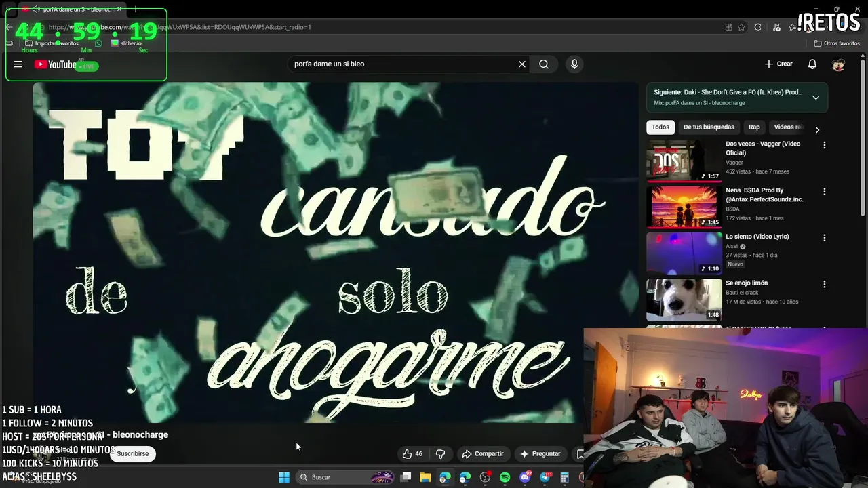Open the Nena BSDA video thumbnail
868x488 pixels.
point(684,207)
